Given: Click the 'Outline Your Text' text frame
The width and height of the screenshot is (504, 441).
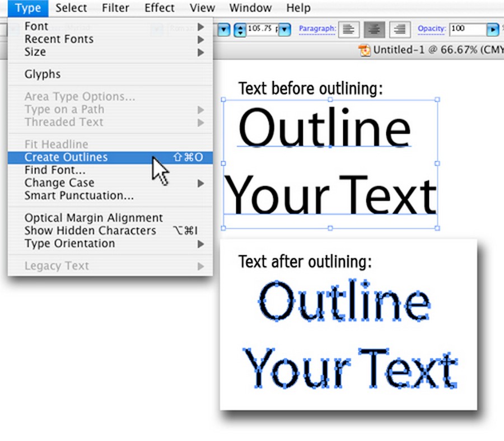Looking at the screenshot, I should 330,163.
